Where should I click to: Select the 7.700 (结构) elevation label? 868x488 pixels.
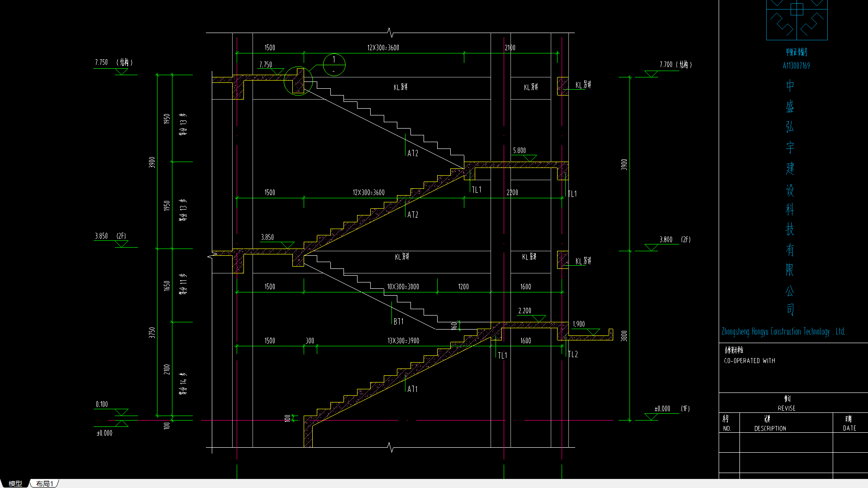(x=676, y=65)
